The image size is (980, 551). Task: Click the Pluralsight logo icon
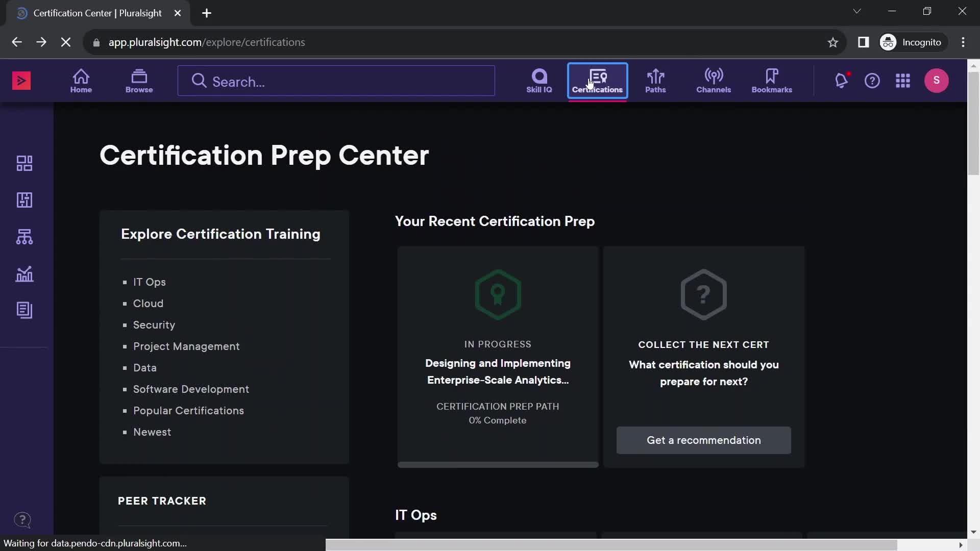21,81
